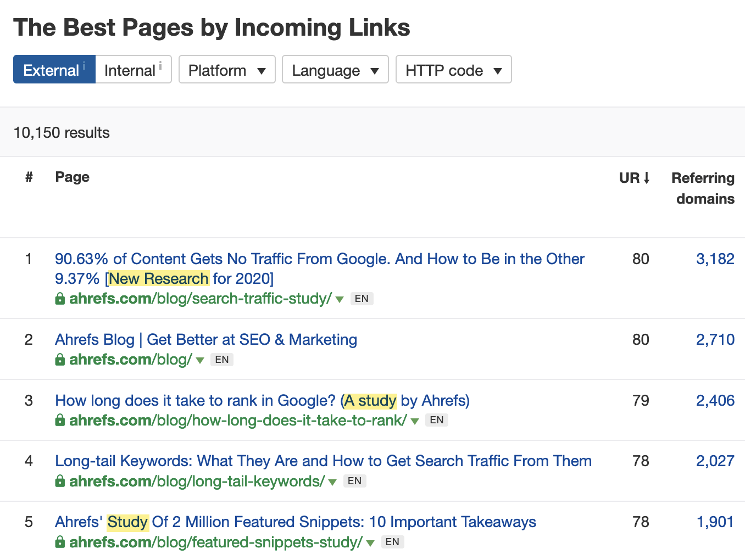Click the 3,182 referring domains link
The height and width of the screenshot is (560, 745).
pos(715,259)
